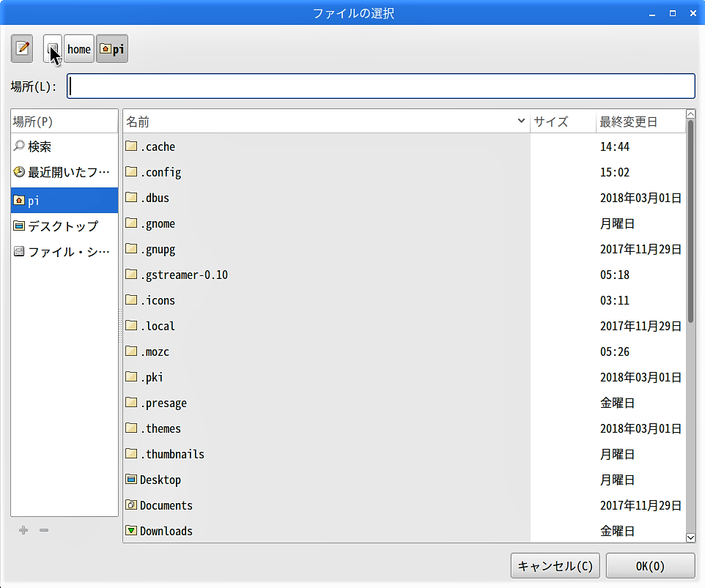The width and height of the screenshot is (705, 588).
Task: Click the 05:26 timestamp of .mozc
Action: pyautogui.click(x=615, y=351)
